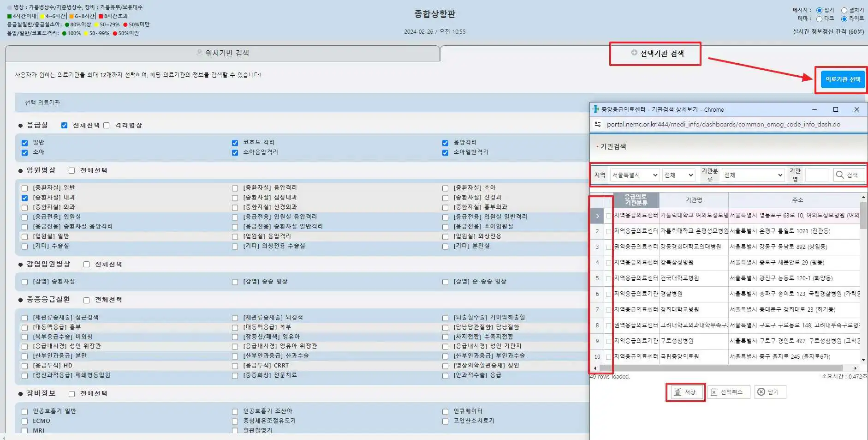Viewport: 868px width, 440px height.
Task: Open the 서울특별시 region dropdown
Action: tap(635, 175)
